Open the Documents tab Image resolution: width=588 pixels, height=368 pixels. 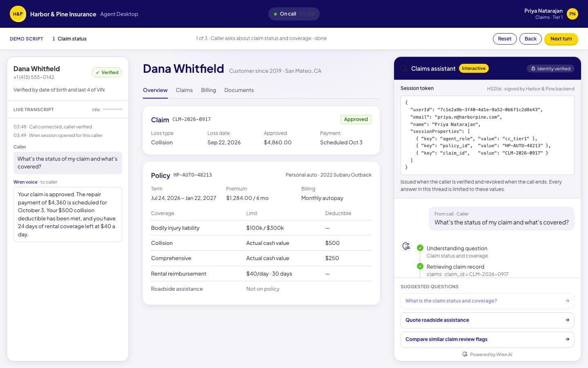coord(239,90)
